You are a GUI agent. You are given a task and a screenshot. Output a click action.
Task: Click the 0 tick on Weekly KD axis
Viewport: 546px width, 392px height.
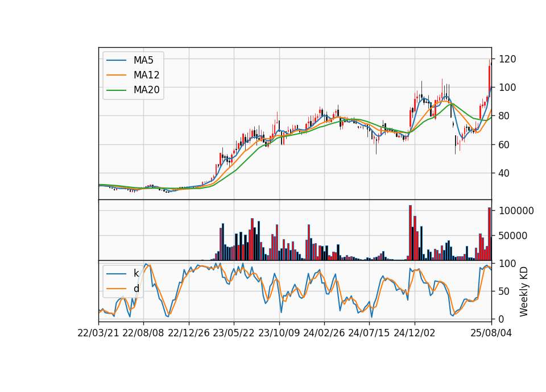click(x=502, y=319)
